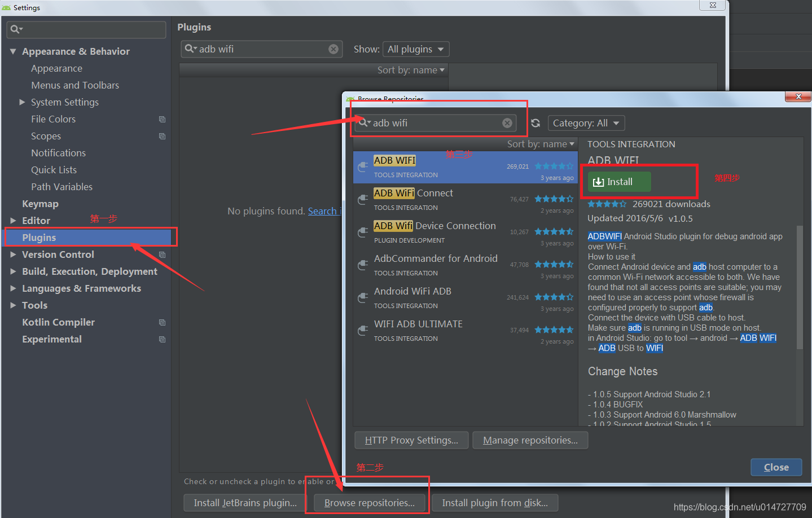Expand Languages & Frameworks node
The width and height of the screenshot is (812, 518).
point(13,288)
